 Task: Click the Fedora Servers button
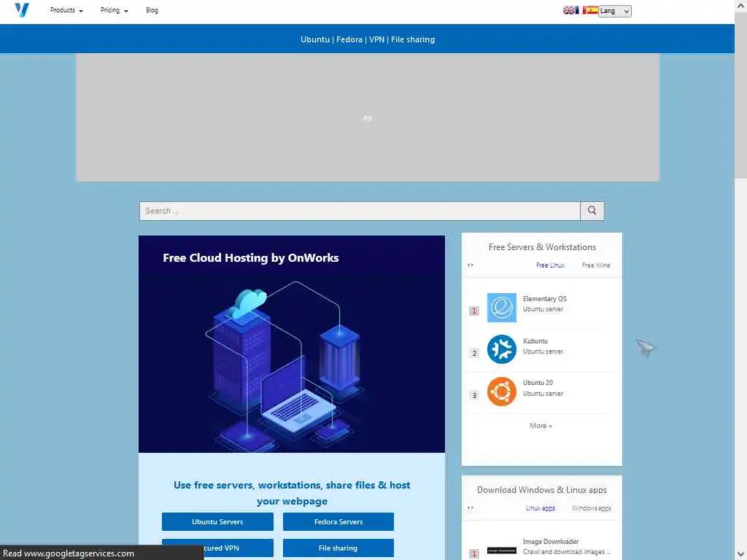click(338, 522)
